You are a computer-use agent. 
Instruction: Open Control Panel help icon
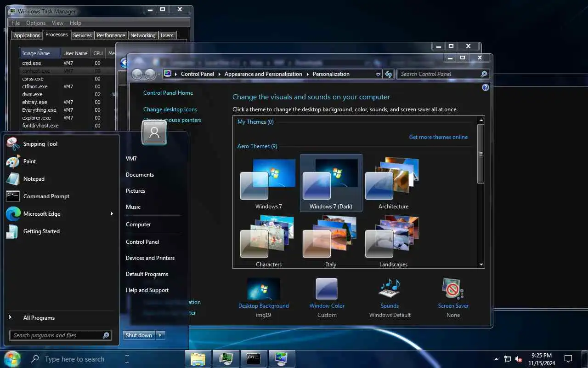[486, 87]
